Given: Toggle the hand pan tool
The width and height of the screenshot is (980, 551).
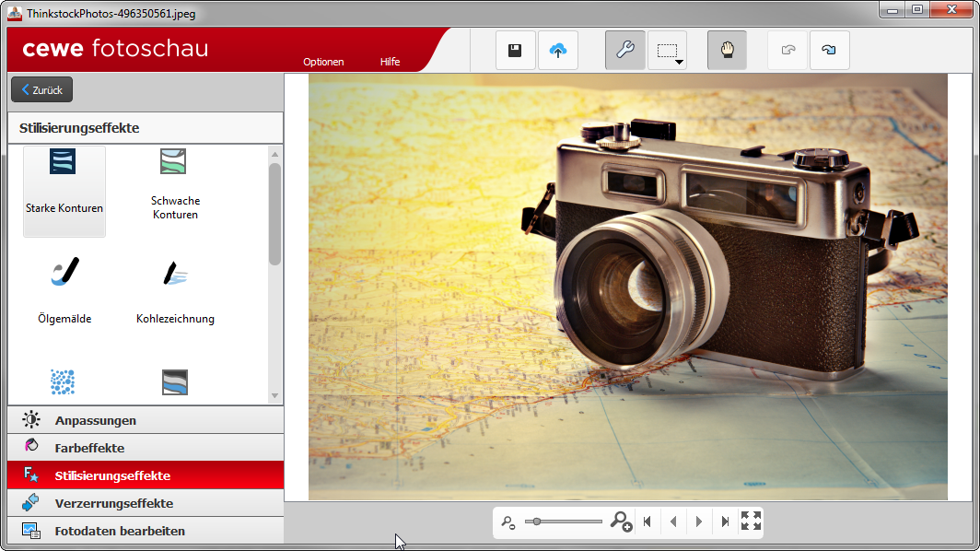Looking at the screenshot, I should tap(727, 51).
